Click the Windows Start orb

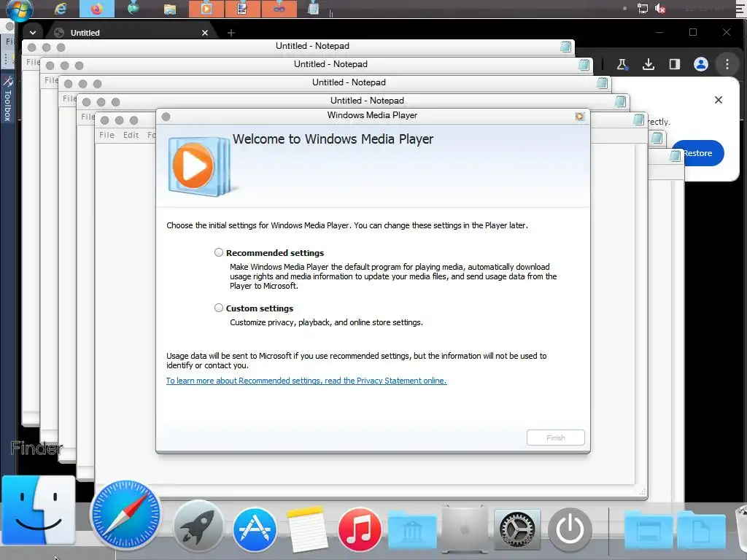click(20, 9)
